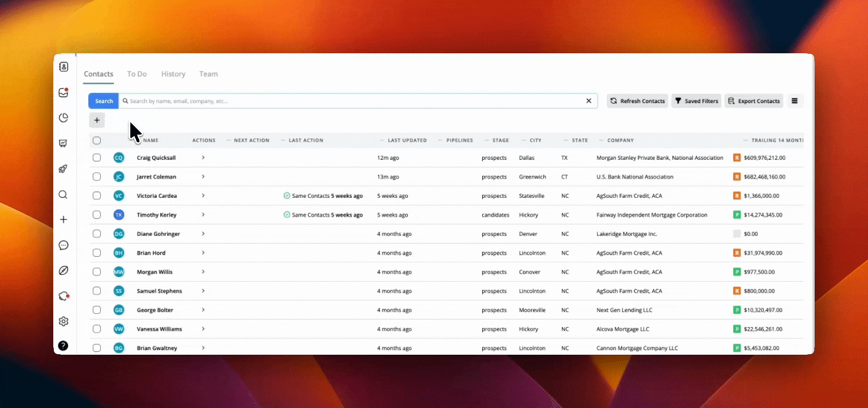Open the inbox icon in the sidebar
This screenshot has height=408, width=868.
(x=63, y=93)
